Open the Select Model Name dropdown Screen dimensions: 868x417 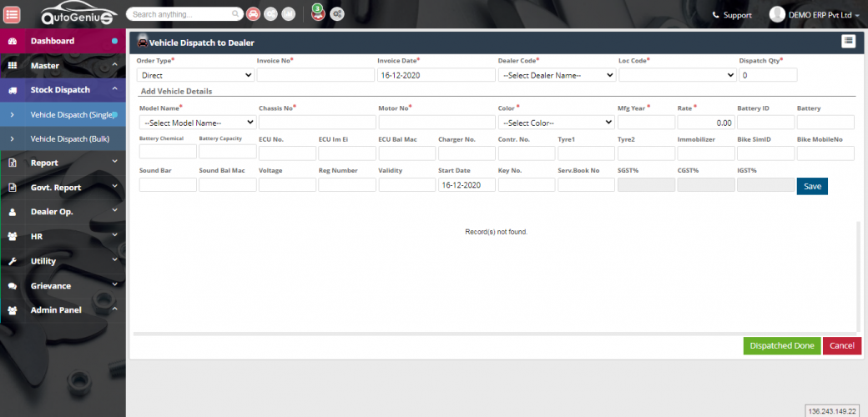pyautogui.click(x=198, y=123)
